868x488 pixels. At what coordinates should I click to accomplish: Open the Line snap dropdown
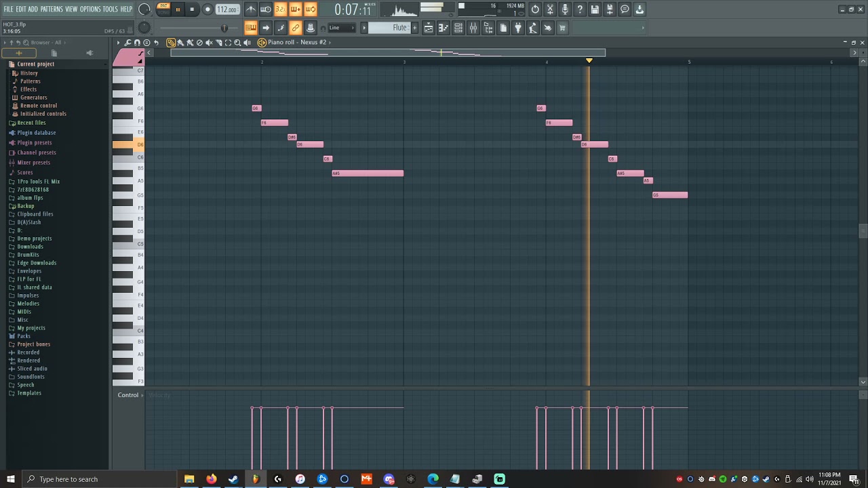(341, 28)
